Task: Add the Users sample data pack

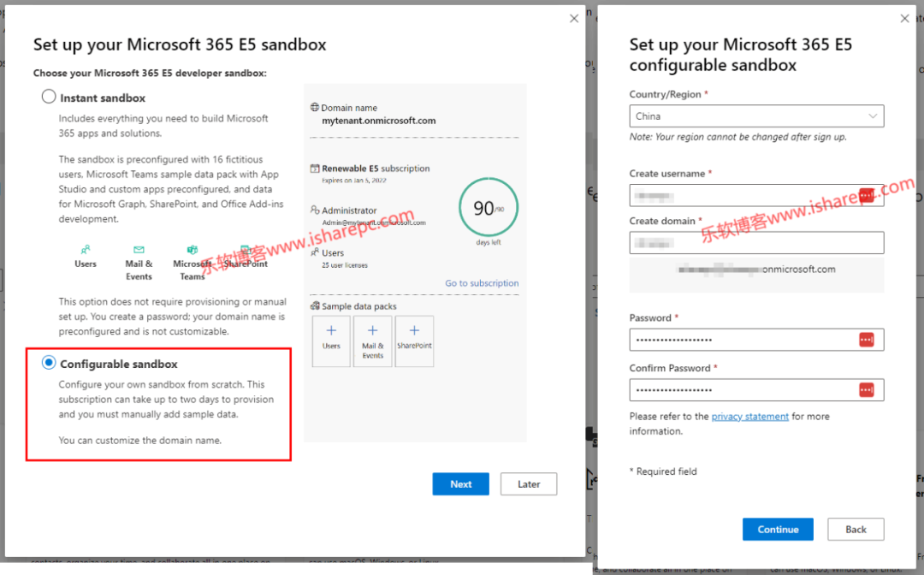Action: click(331, 337)
